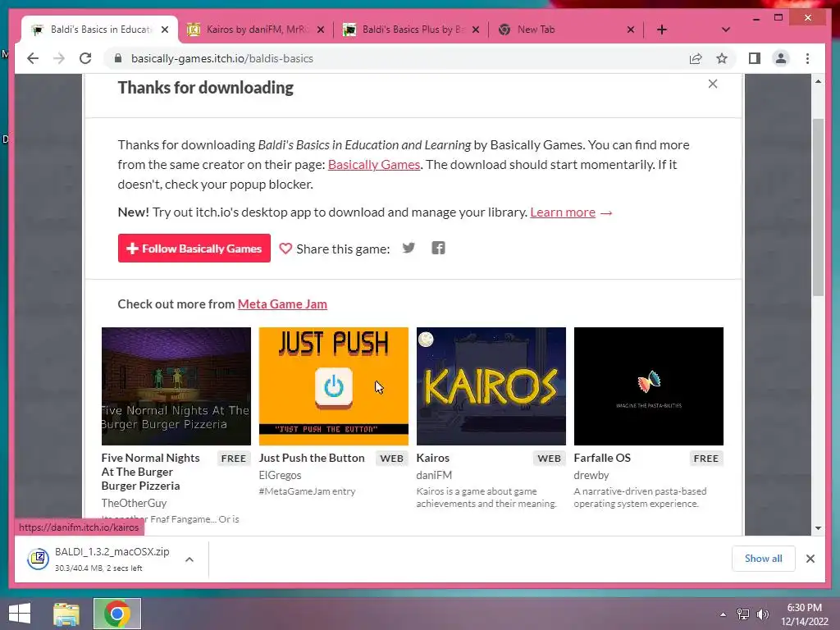Viewport: 840px width, 630px height.
Task: Share the game on Twitter
Action: (409, 248)
